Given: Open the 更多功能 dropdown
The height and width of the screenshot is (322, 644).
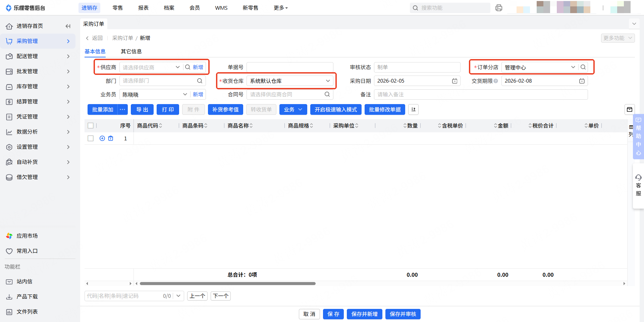Looking at the screenshot, I should pyautogui.click(x=618, y=38).
